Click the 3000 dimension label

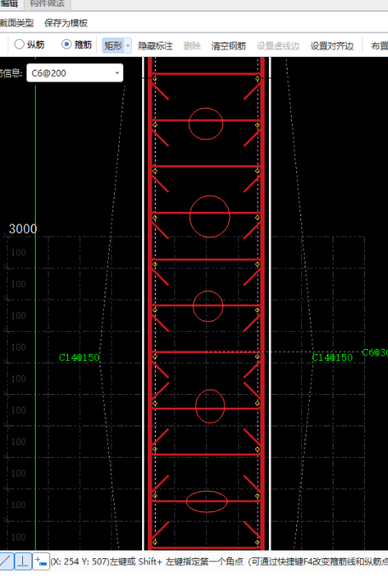click(23, 229)
